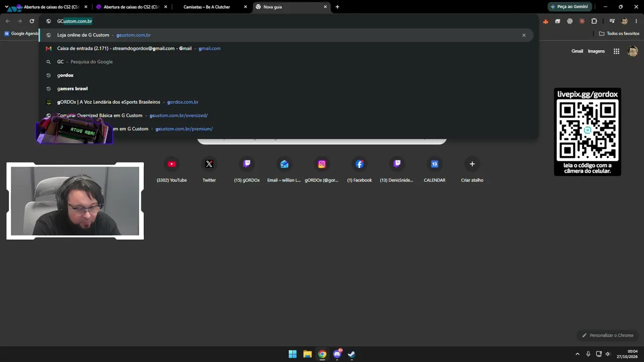Select the Caixa de entrada Gmail suggestion
The image size is (644, 362).
pyautogui.click(x=286, y=48)
